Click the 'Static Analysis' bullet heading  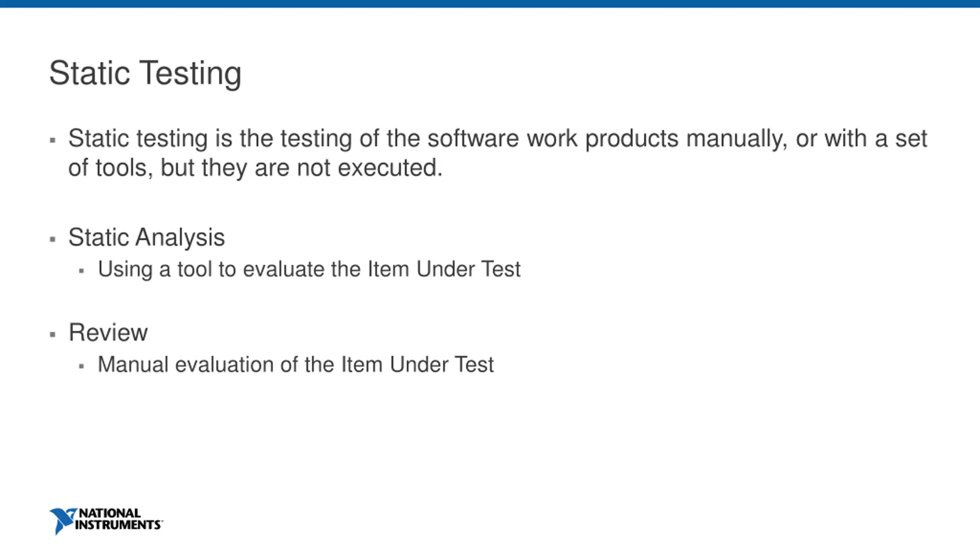point(147,238)
